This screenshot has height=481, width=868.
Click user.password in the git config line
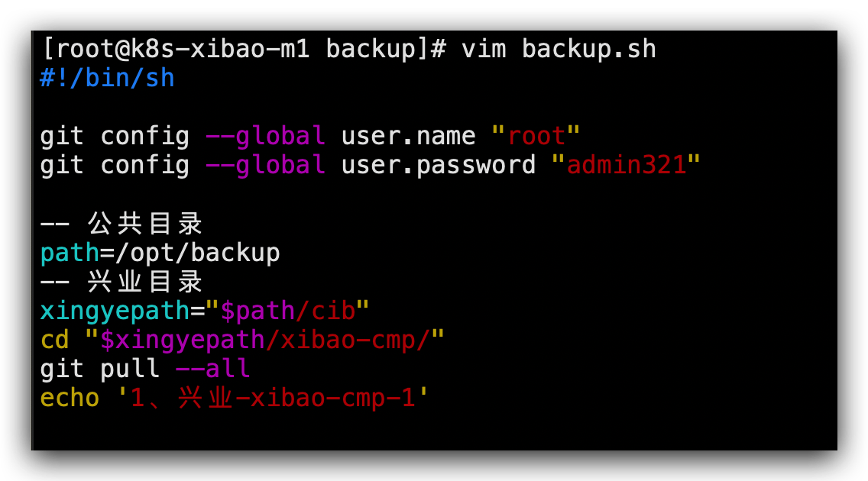coord(438,165)
